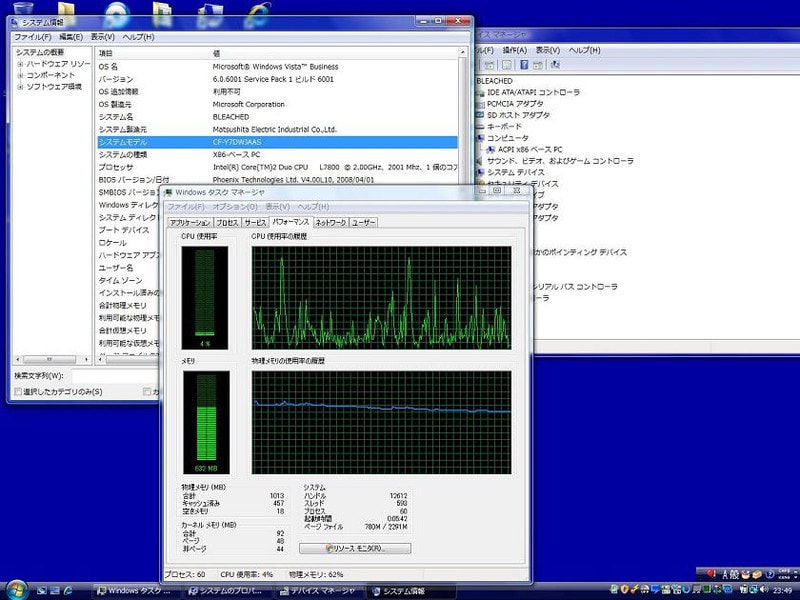Activate デバイス マネージャ taskbar button
The image size is (800, 600).
320,591
